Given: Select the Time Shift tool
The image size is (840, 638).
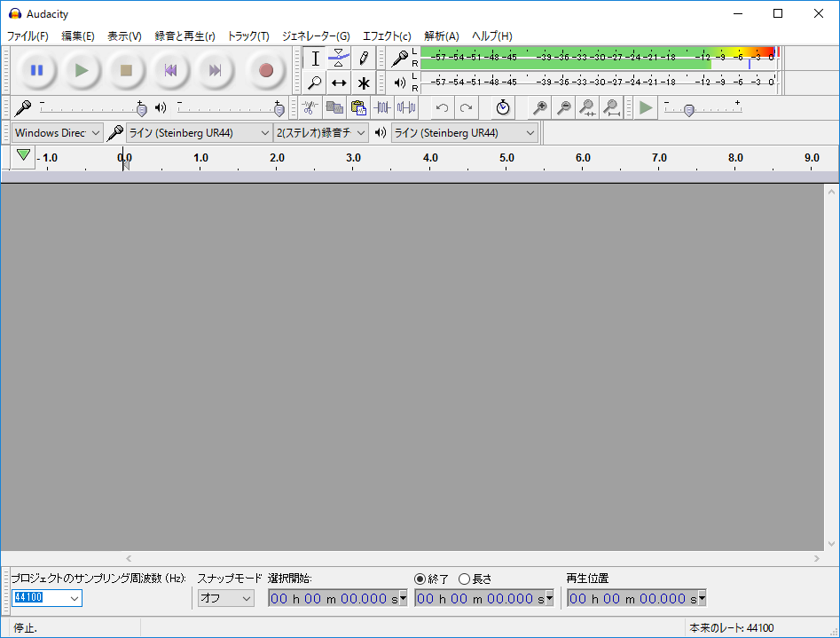Looking at the screenshot, I should pos(338,83).
